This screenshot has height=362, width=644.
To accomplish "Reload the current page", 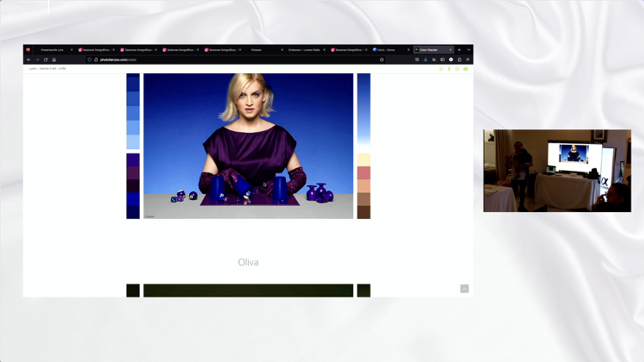I will (x=45, y=60).
